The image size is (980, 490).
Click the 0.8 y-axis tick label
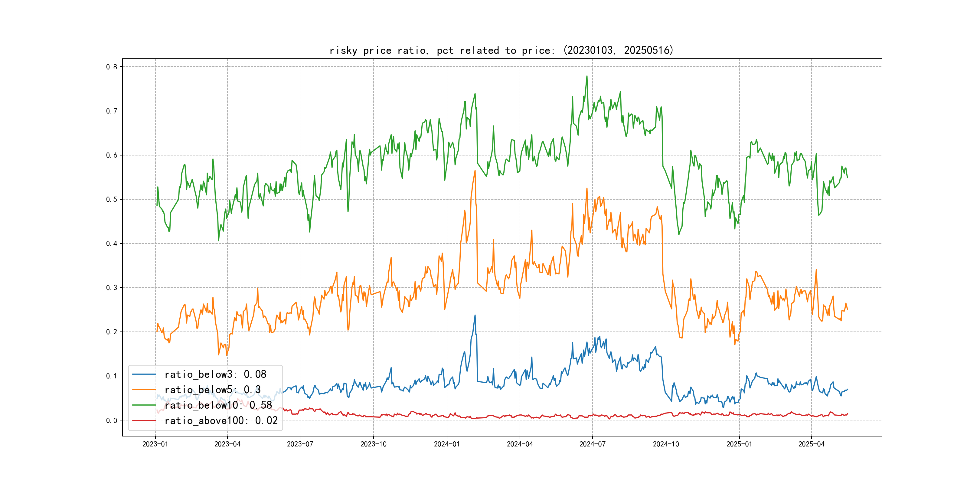112,67
